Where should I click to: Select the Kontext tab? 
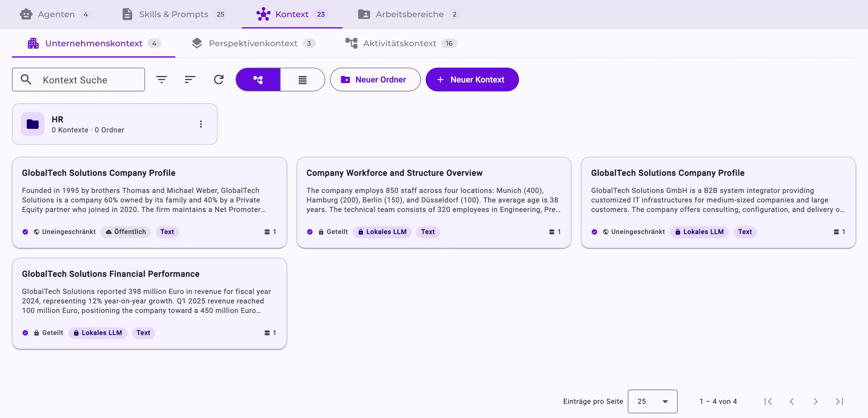(x=292, y=14)
